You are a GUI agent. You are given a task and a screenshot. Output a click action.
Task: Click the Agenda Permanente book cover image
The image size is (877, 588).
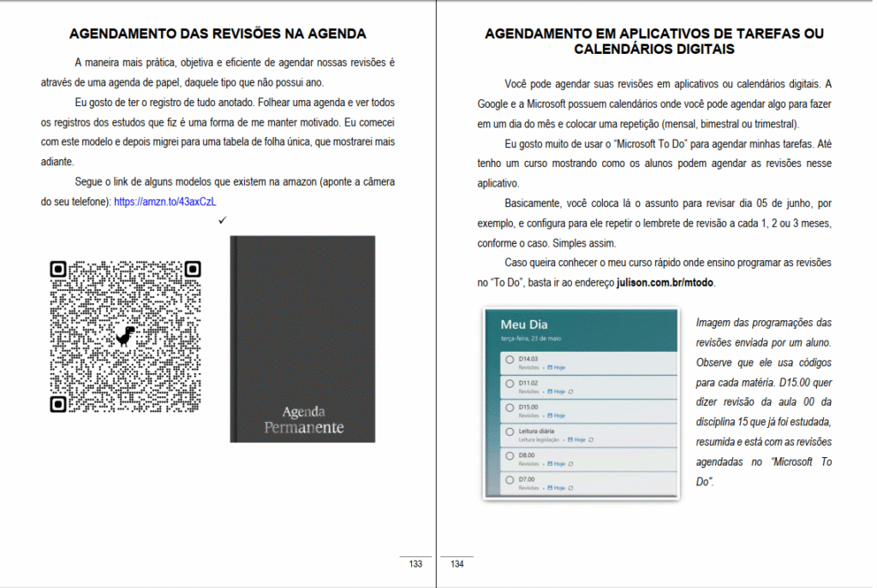302,339
